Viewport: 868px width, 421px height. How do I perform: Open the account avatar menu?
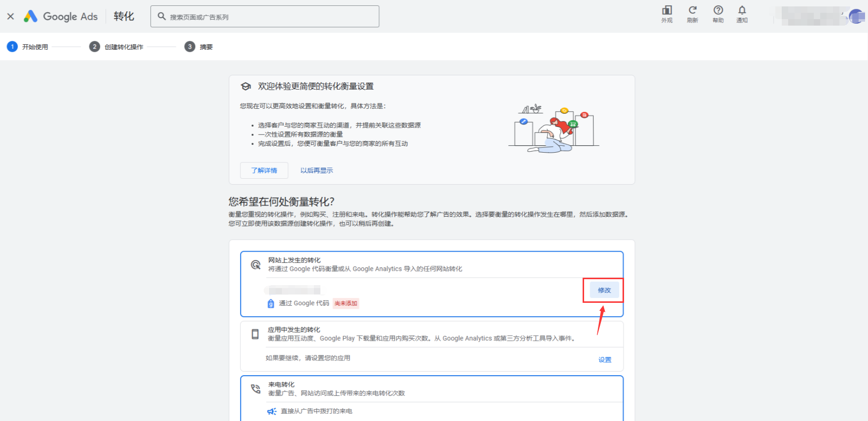pyautogui.click(x=857, y=16)
